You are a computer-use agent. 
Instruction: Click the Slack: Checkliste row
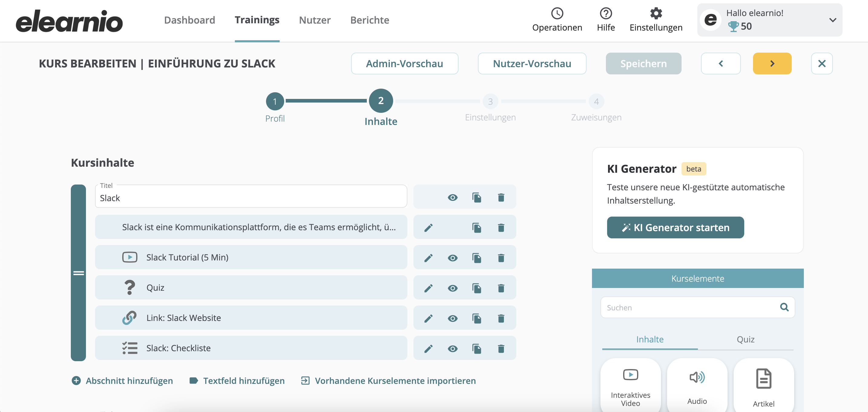251,348
